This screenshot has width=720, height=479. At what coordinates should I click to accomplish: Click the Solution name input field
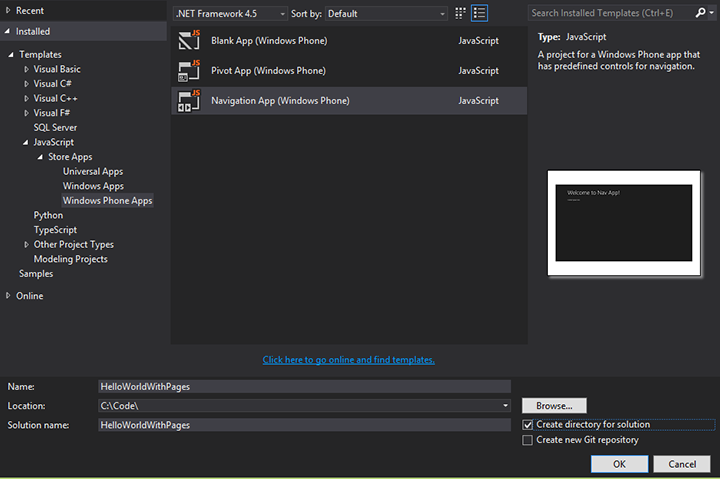pyautogui.click(x=304, y=425)
